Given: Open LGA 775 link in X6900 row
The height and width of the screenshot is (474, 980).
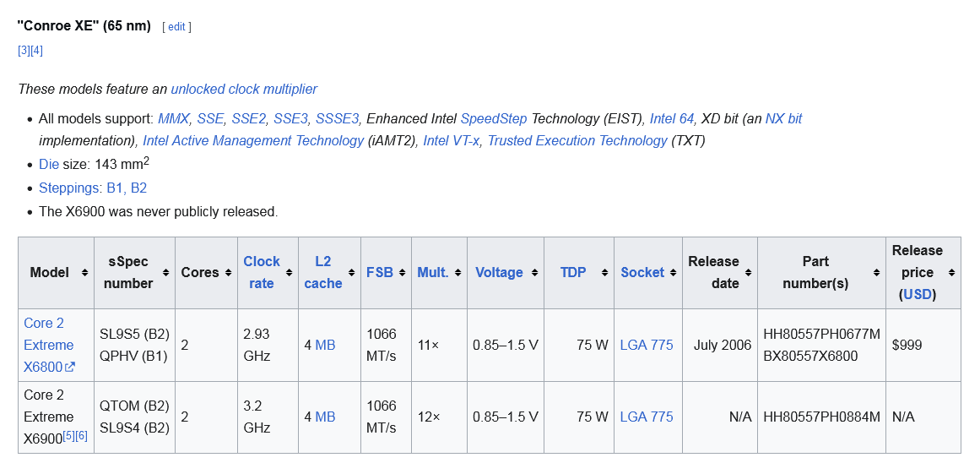Looking at the screenshot, I should pos(647,417).
